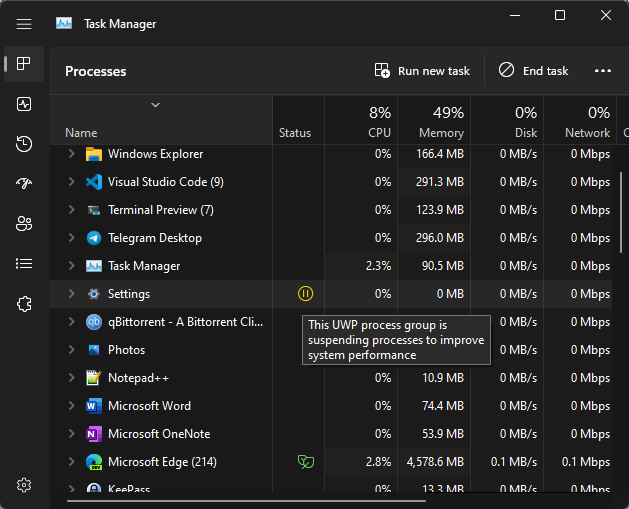Click the Telegram Desktop icon

click(x=94, y=238)
